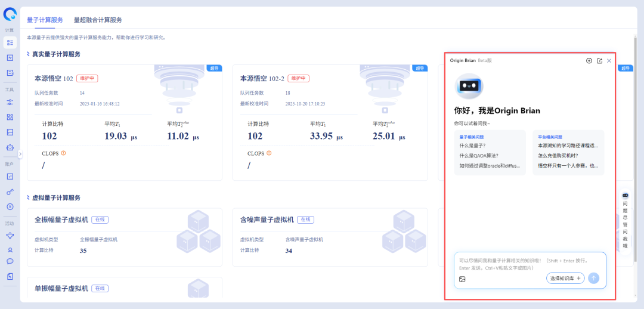Viewport: 644px width, 309px height.
Task: Open the round coin icon under 账户
Action: [x=10, y=206]
